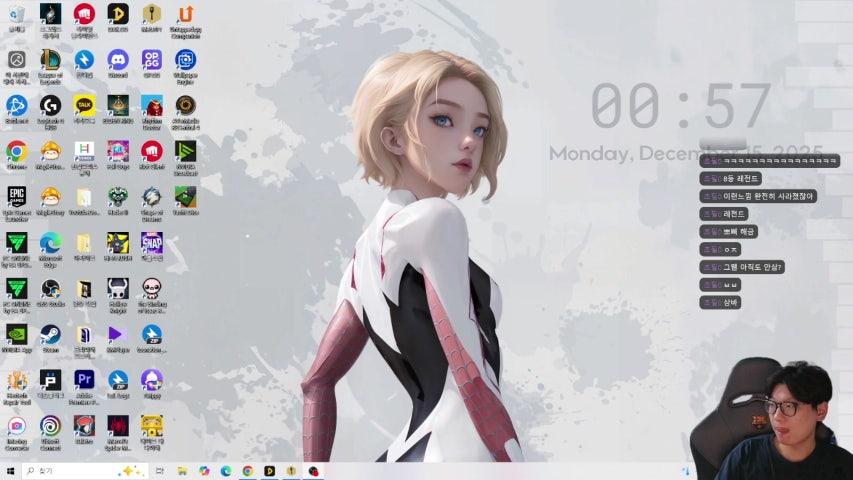853x480 pixels.
Task: Focus the taskbar search box
Action: (x=85, y=471)
